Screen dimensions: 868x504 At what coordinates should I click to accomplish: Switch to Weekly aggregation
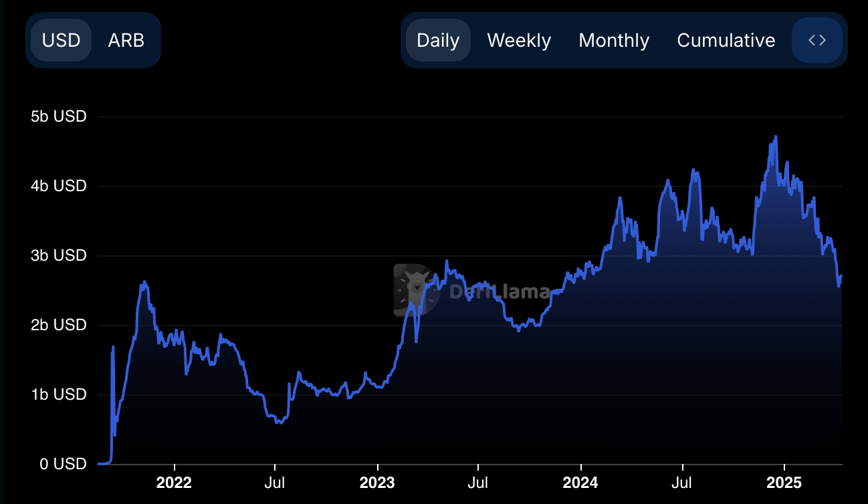pyautogui.click(x=519, y=40)
